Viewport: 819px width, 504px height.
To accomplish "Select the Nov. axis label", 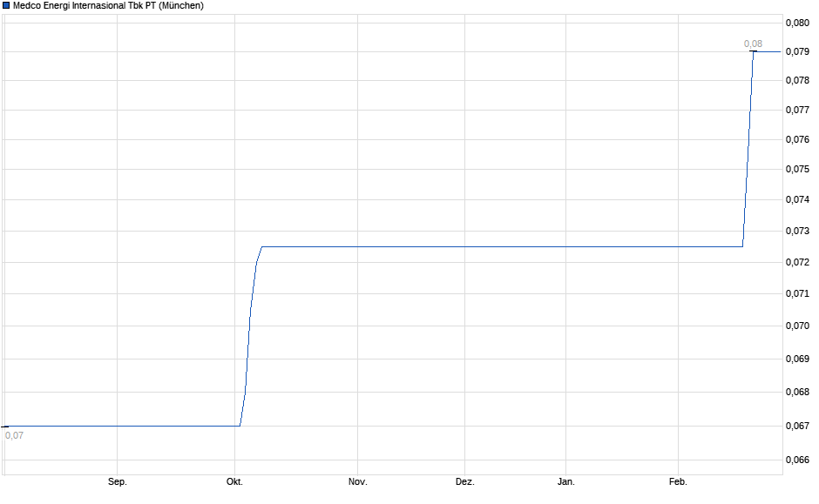I will tap(358, 480).
